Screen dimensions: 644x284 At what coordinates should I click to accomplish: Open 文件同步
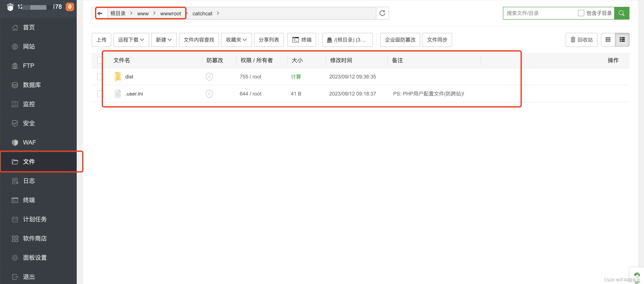point(437,39)
